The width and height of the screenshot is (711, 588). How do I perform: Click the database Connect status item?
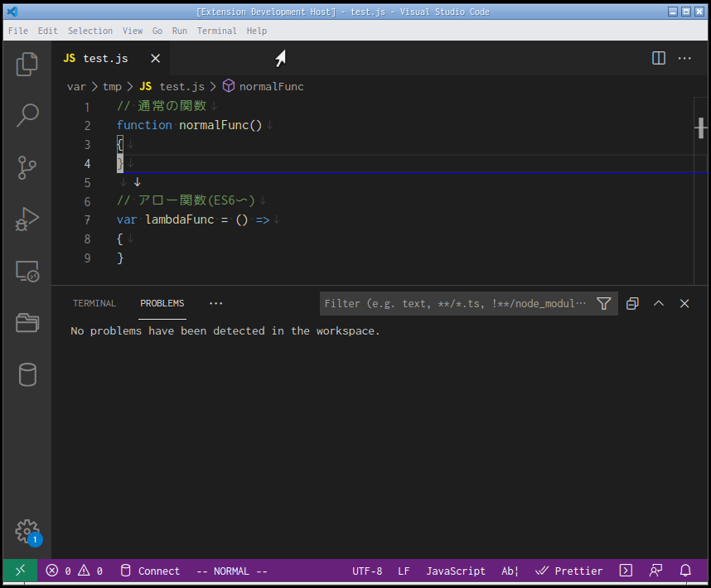(x=150, y=571)
